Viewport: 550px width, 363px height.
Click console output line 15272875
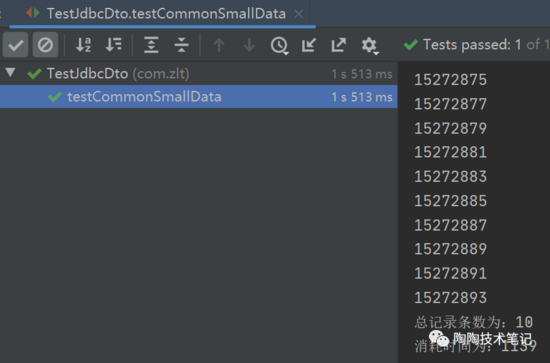coord(450,80)
